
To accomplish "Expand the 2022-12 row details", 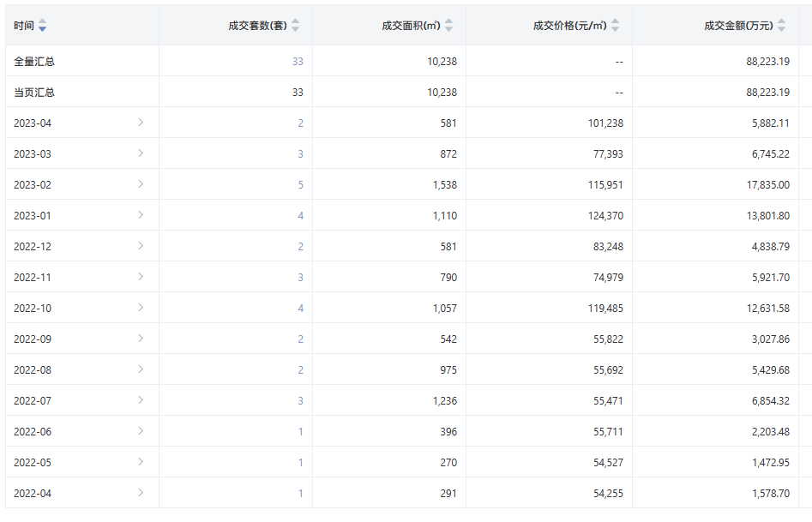I will pyautogui.click(x=141, y=246).
